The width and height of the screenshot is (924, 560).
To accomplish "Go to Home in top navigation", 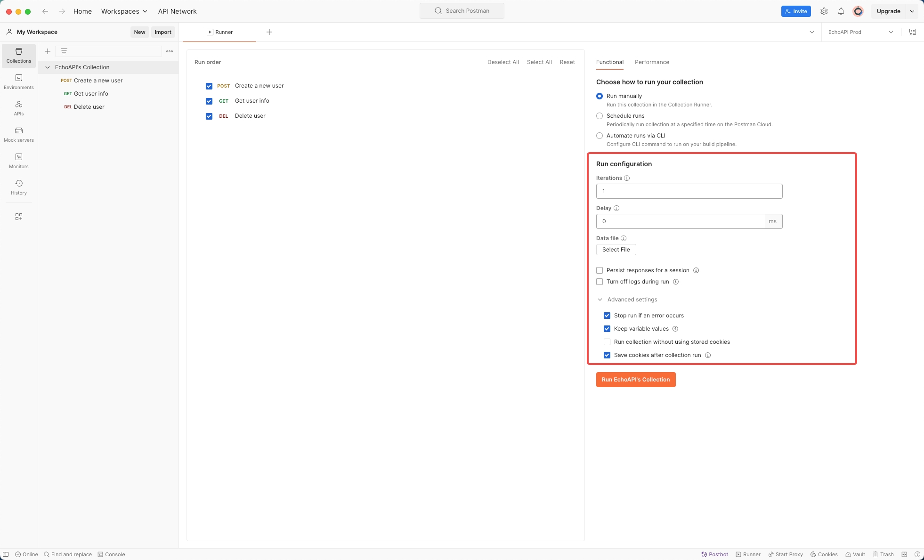I will [x=82, y=11].
